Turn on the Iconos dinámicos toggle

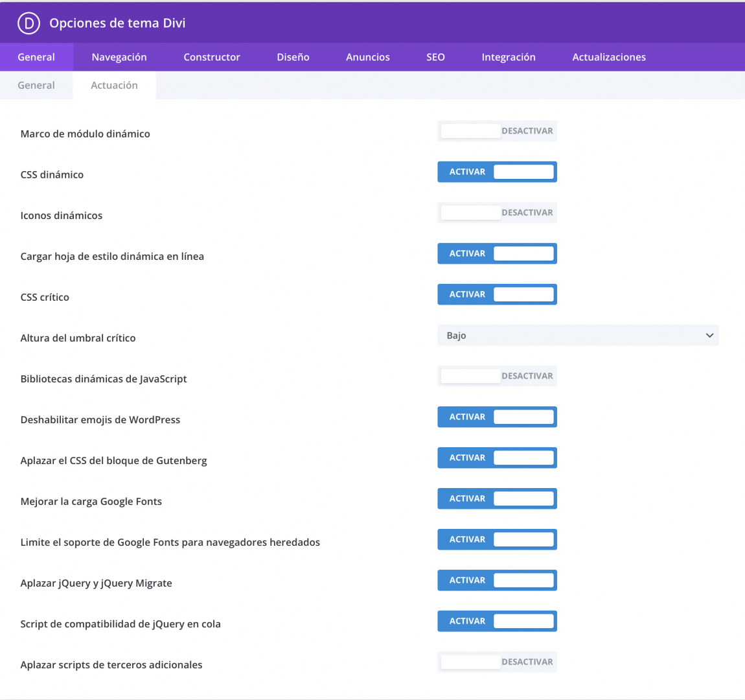(x=497, y=213)
